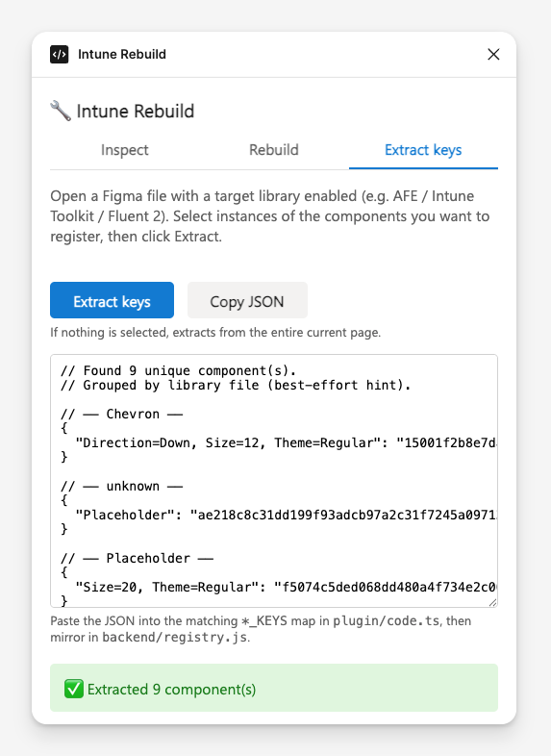Click the 'backend/registry.js' file reference
The image size is (551, 756).
coord(174,637)
